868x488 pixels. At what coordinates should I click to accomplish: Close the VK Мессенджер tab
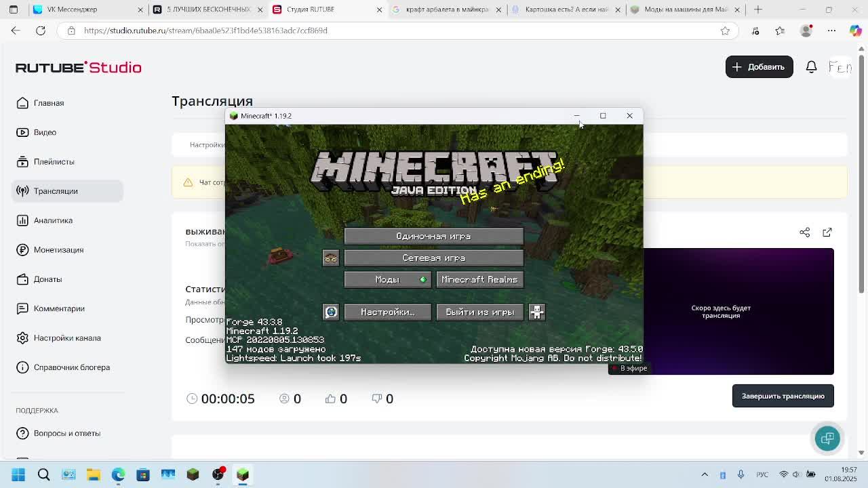pyautogui.click(x=140, y=9)
